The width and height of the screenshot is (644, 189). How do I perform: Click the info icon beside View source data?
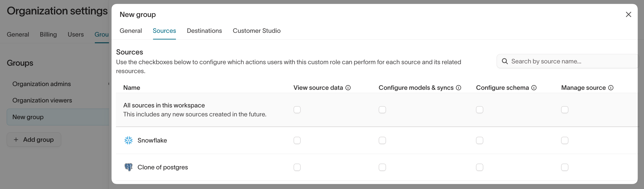[348, 88]
